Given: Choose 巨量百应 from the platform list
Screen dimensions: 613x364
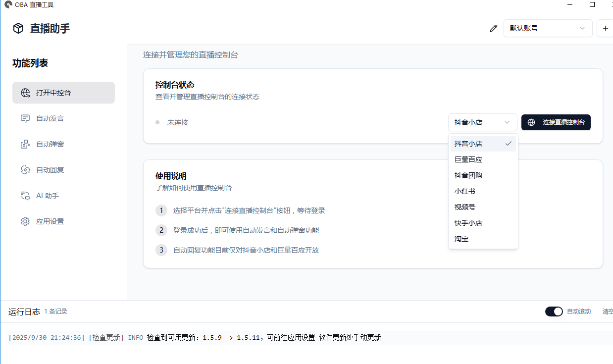Looking at the screenshot, I should click(468, 159).
